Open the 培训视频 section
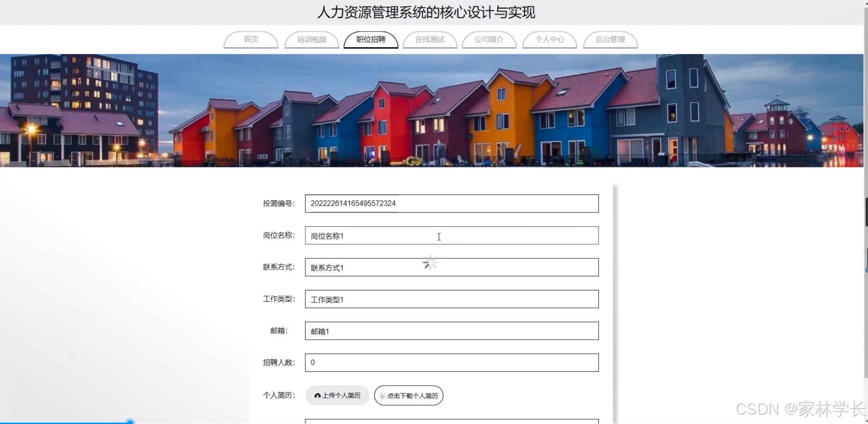This screenshot has width=868, height=424. (x=311, y=39)
